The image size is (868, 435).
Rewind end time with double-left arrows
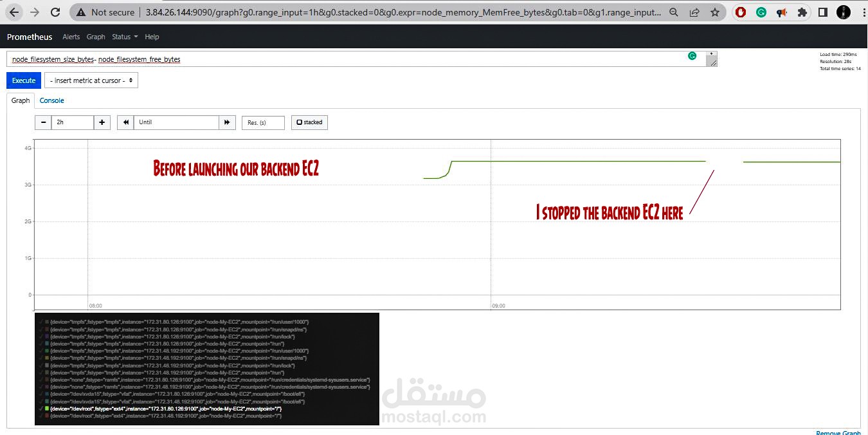tap(125, 122)
